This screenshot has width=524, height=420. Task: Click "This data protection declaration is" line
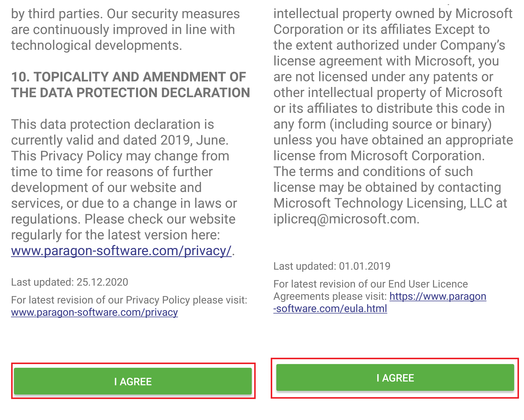pyautogui.click(x=113, y=124)
